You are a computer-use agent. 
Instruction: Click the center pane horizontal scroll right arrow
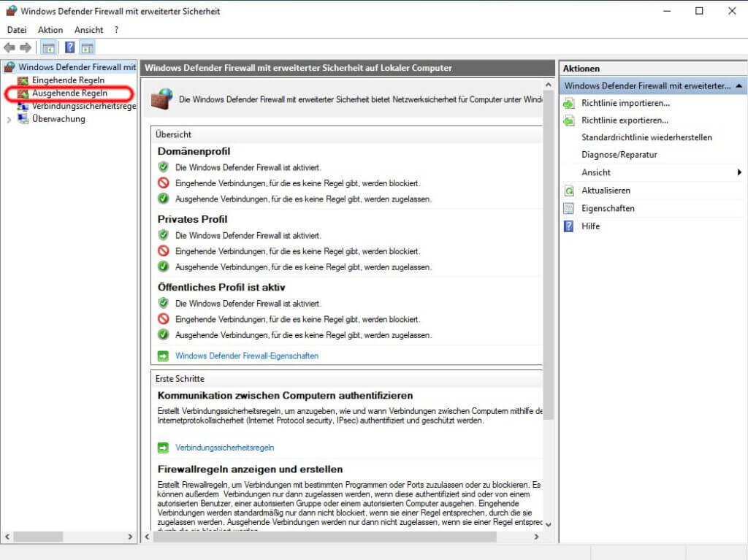tap(537, 537)
